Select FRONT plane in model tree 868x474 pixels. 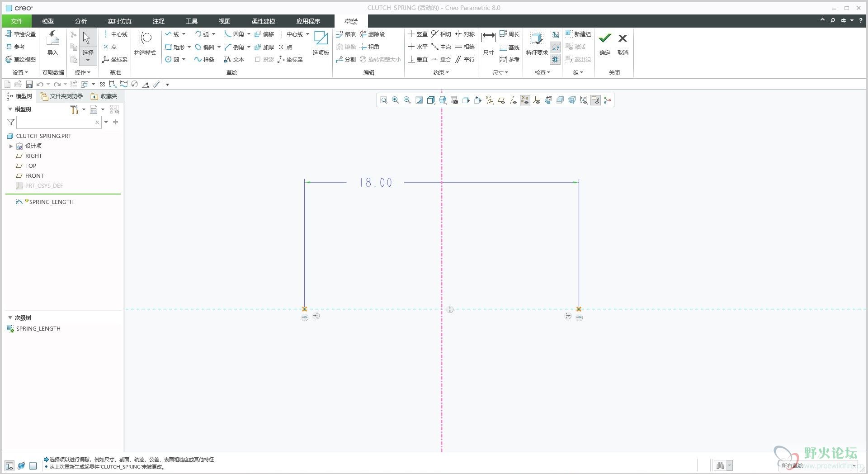point(30,175)
